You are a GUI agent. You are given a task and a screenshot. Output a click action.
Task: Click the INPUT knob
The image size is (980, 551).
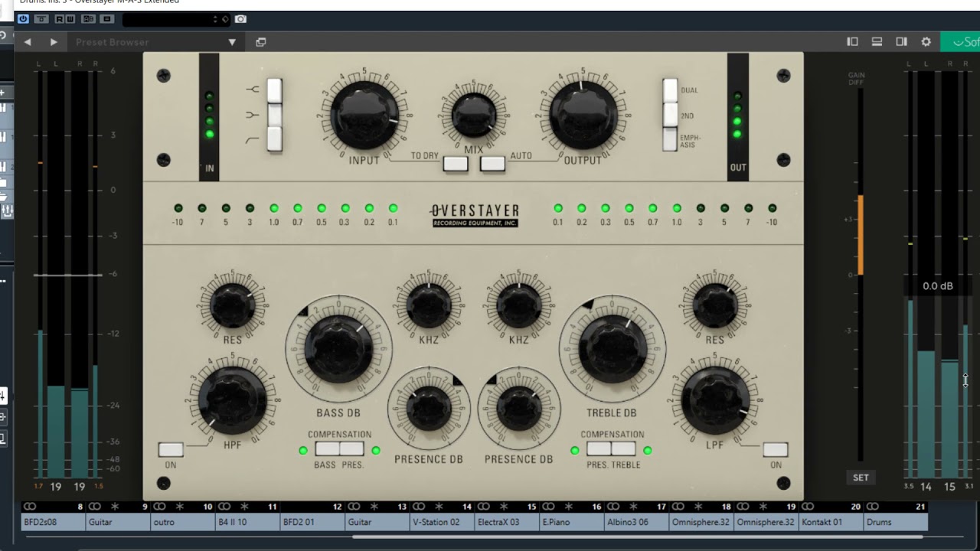click(364, 115)
